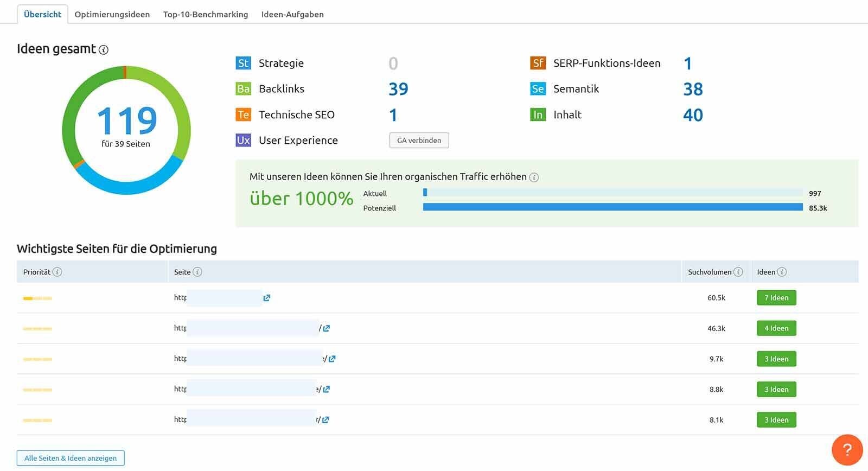The image size is (868, 471).
Task: Open the Übersicht tab
Action: 42,14
